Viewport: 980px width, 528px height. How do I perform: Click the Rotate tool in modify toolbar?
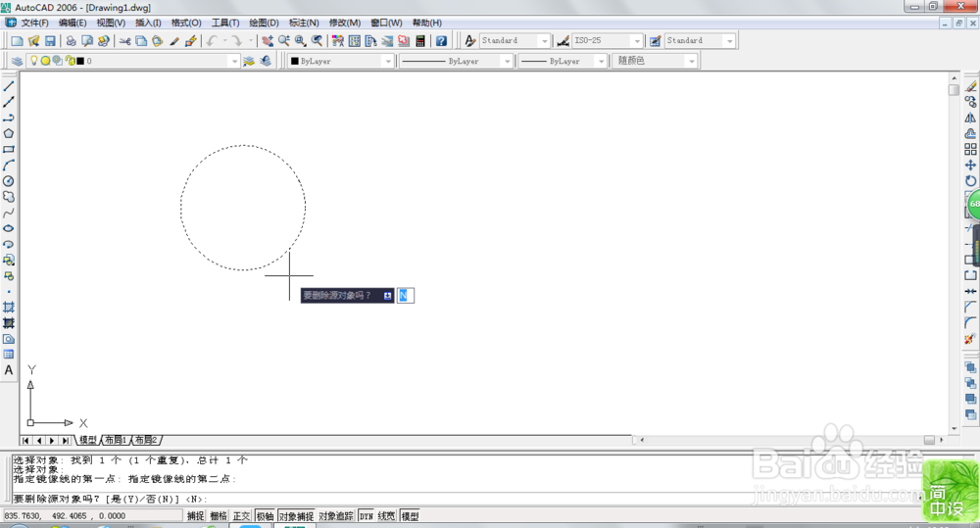point(970,181)
